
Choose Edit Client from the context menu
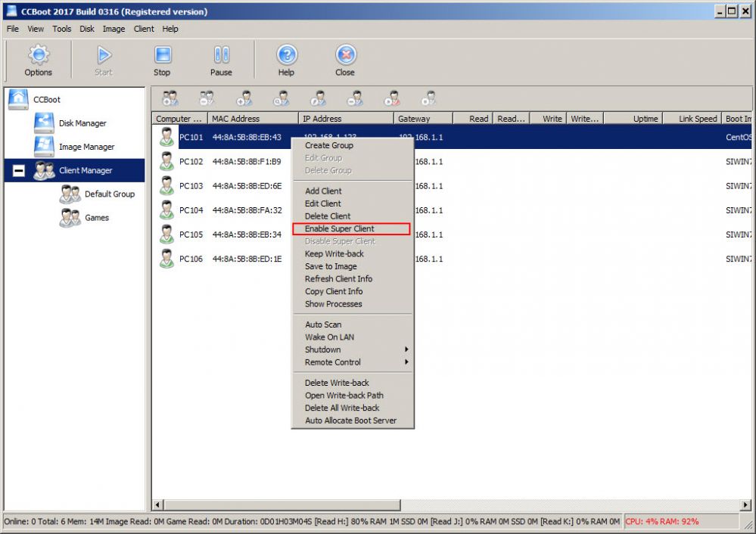point(353,203)
